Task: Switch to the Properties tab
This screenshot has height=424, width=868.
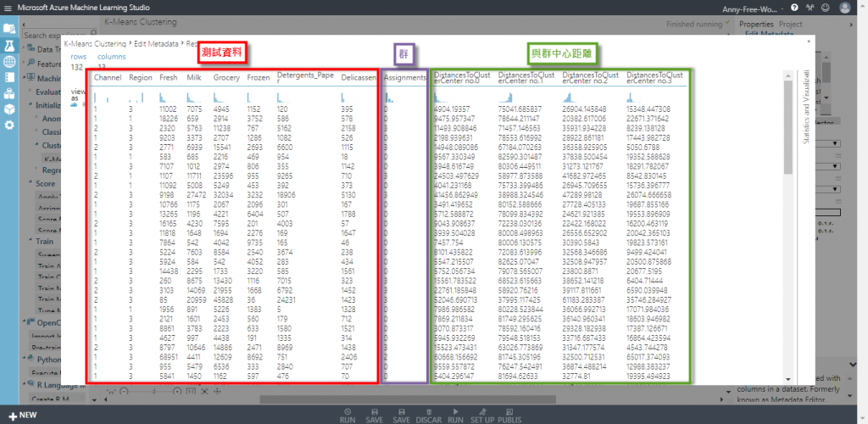Action: pos(756,25)
